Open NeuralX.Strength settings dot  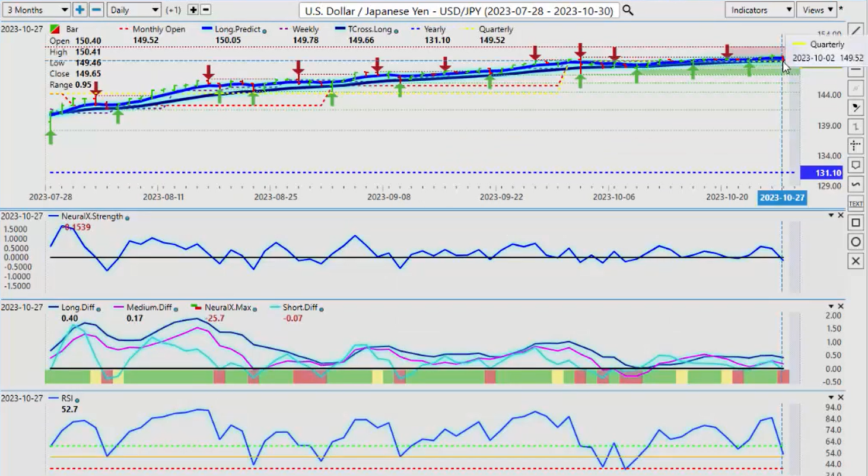128,218
